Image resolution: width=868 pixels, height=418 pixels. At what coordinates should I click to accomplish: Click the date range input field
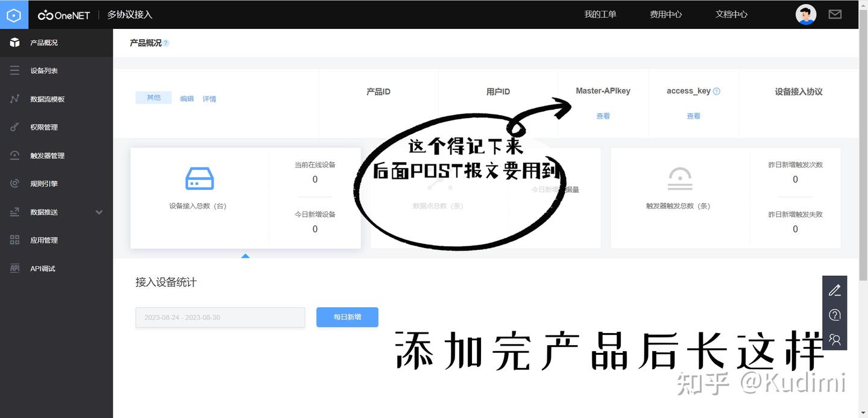(220, 317)
